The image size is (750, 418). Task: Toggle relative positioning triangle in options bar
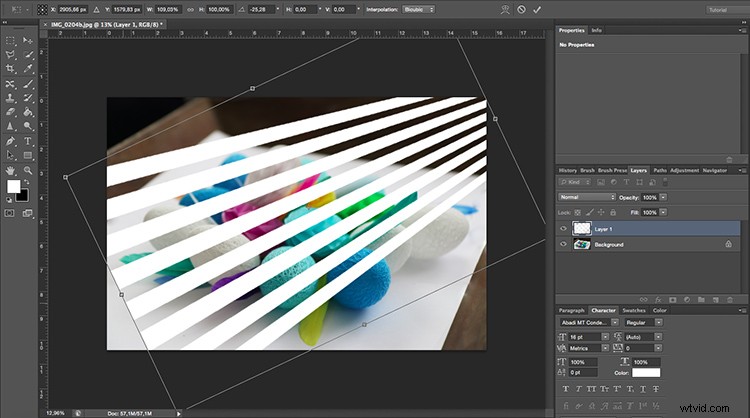pos(97,9)
